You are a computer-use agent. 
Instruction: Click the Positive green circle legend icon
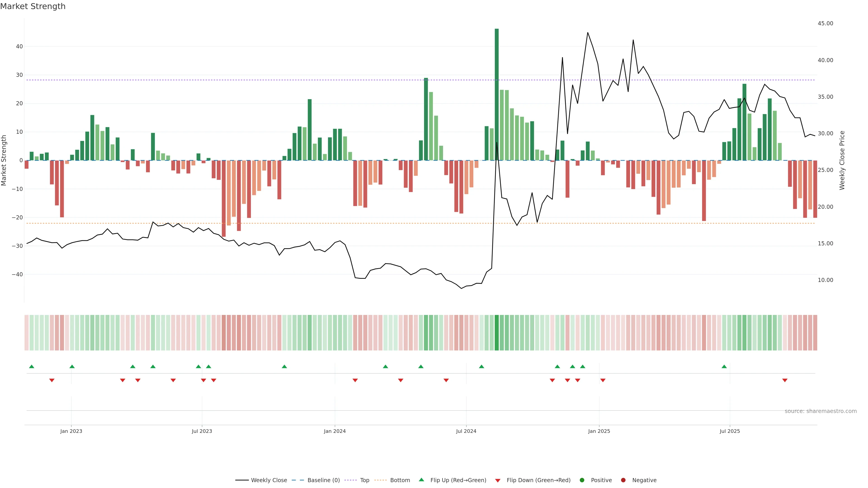click(582, 480)
